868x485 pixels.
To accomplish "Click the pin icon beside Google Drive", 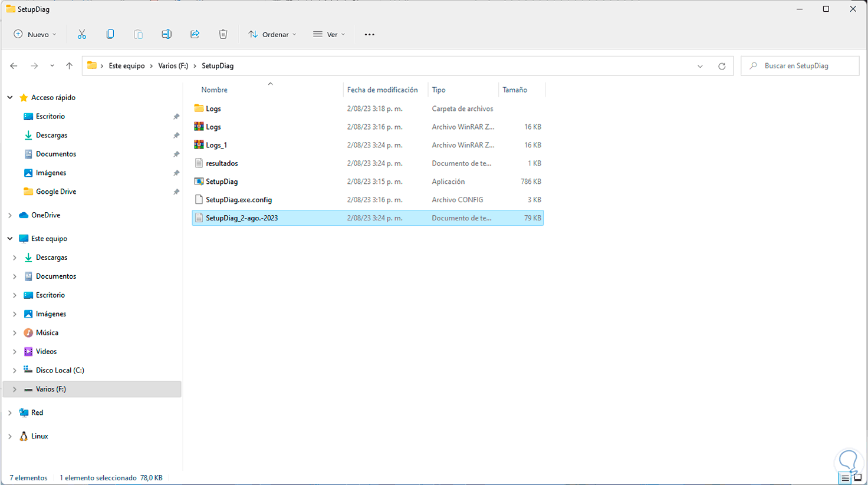I will [x=176, y=192].
